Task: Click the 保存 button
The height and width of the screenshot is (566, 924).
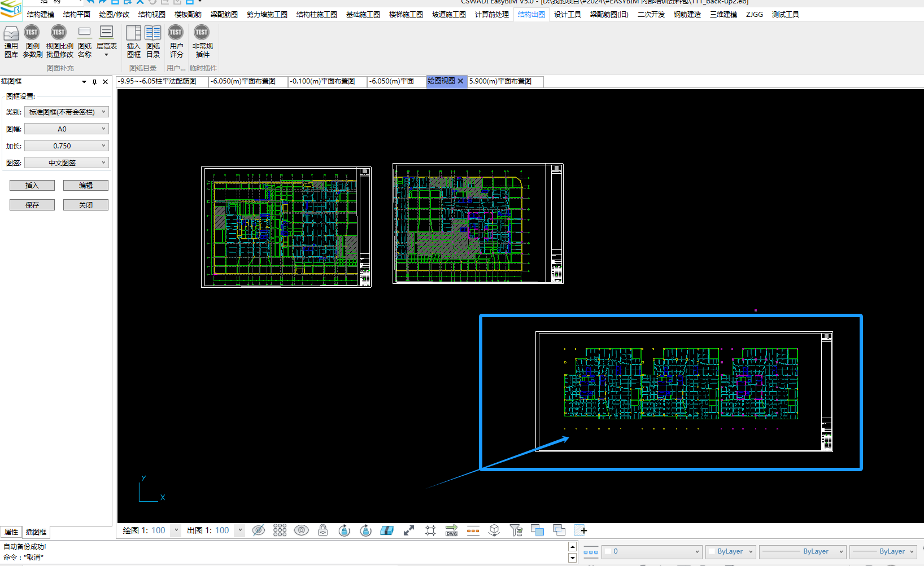Action: point(32,205)
